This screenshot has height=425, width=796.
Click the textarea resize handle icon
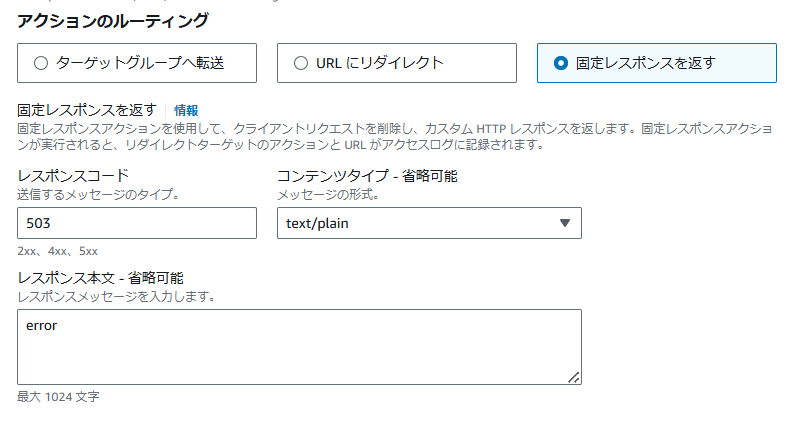point(574,377)
